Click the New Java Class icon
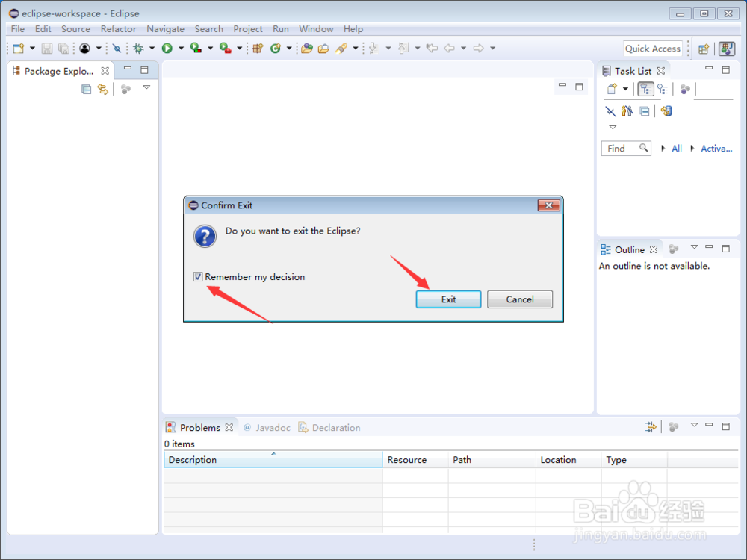 pos(276,48)
